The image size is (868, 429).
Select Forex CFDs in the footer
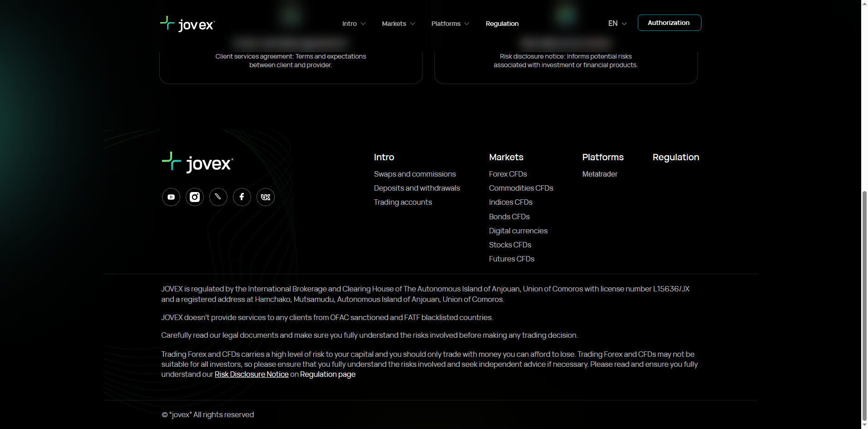[508, 174]
